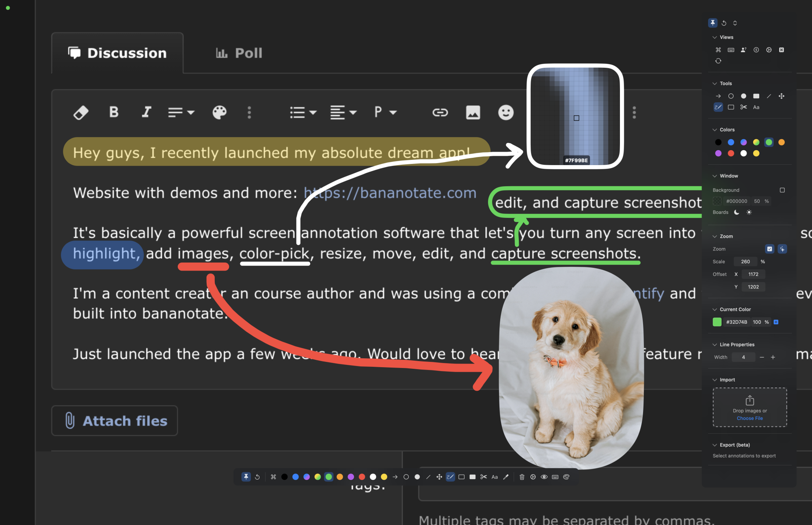Image resolution: width=812 pixels, height=525 pixels.
Task: Select the move tool in the side panel
Action: (781, 96)
